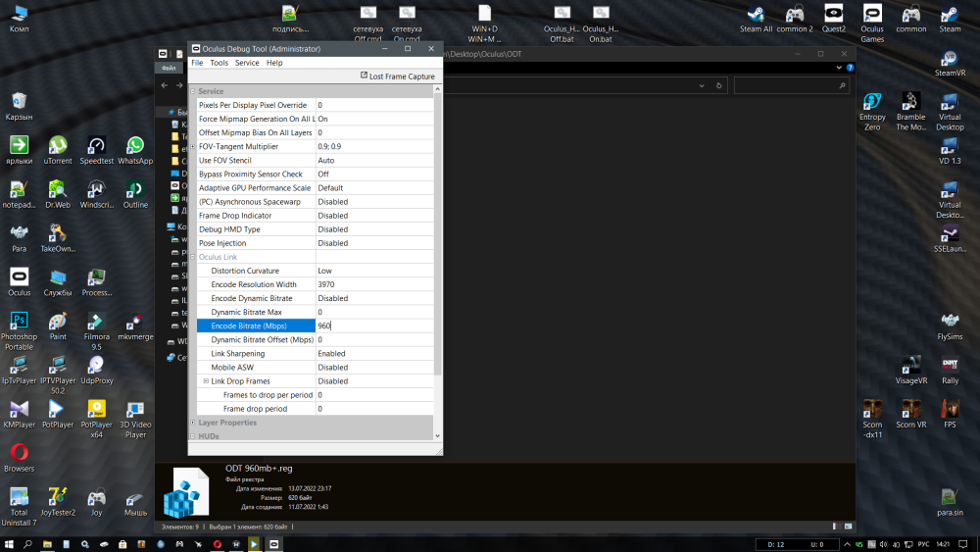Viewport: 980px width, 552px height.
Task: Select the Oculus desktop shortcut icon
Action: click(x=19, y=281)
